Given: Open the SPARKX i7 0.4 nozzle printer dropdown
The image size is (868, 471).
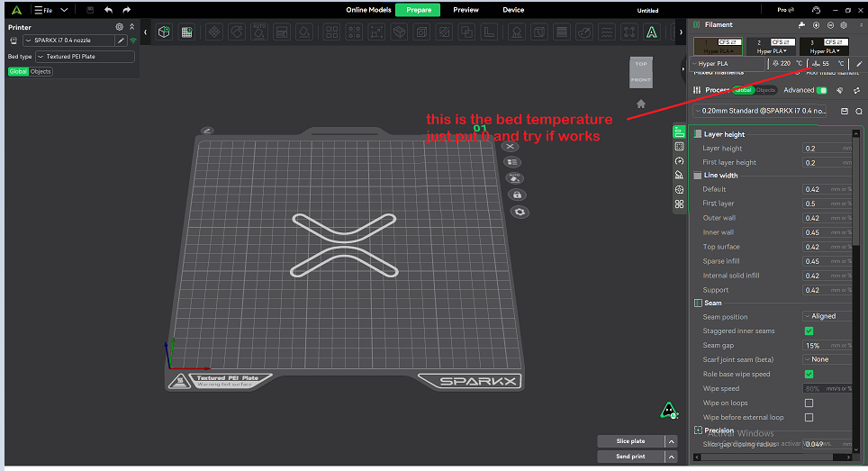Looking at the screenshot, I should (x=68, y=41).
